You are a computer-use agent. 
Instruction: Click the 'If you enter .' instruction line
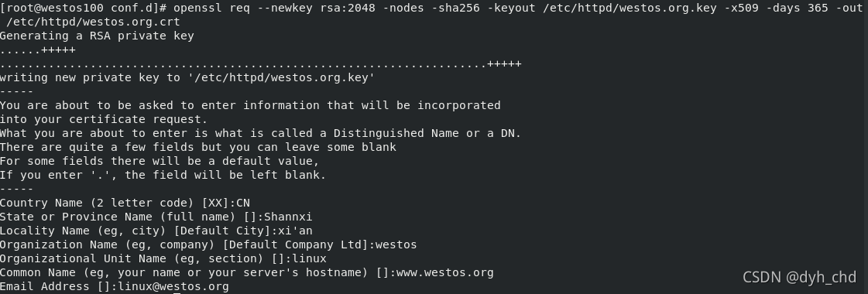pyautogui.click(x=163, y=175)
